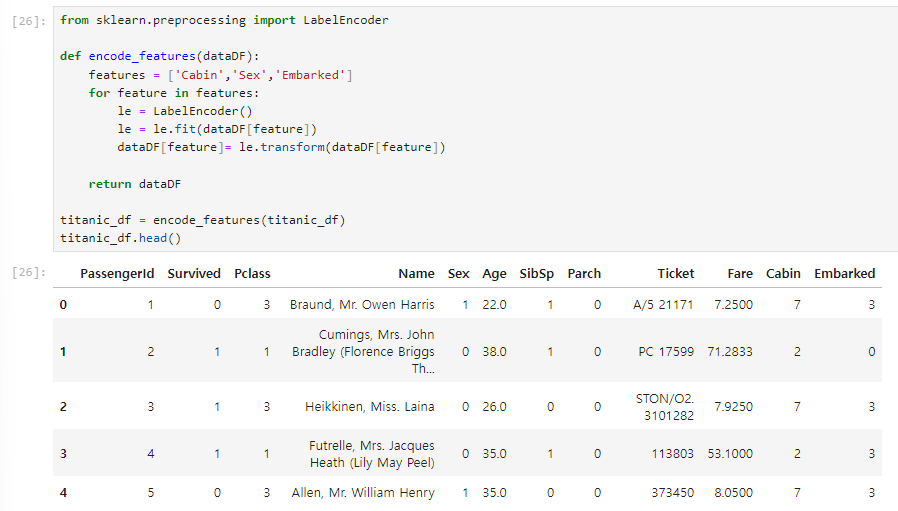Click the PassengerId column header
Viewport: 898px width, 511px height.
click(117, 274)
